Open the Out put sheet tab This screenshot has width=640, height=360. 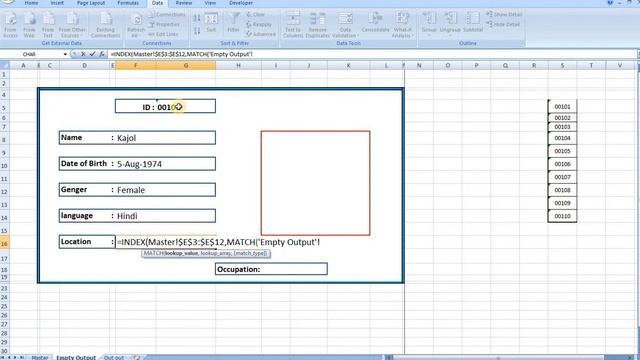114,357
